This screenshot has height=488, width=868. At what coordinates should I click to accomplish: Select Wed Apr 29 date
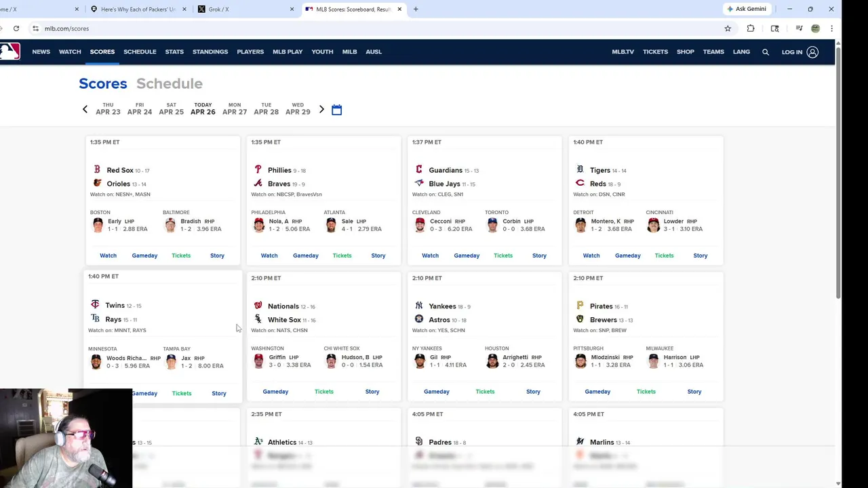298,109
